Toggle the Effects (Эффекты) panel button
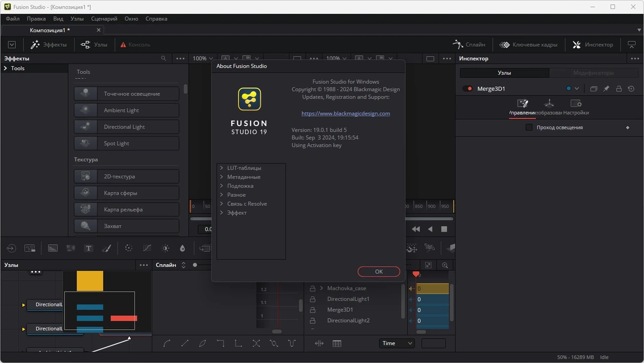The width and height of the screenshot is (644, 363). tap(49, 45)
